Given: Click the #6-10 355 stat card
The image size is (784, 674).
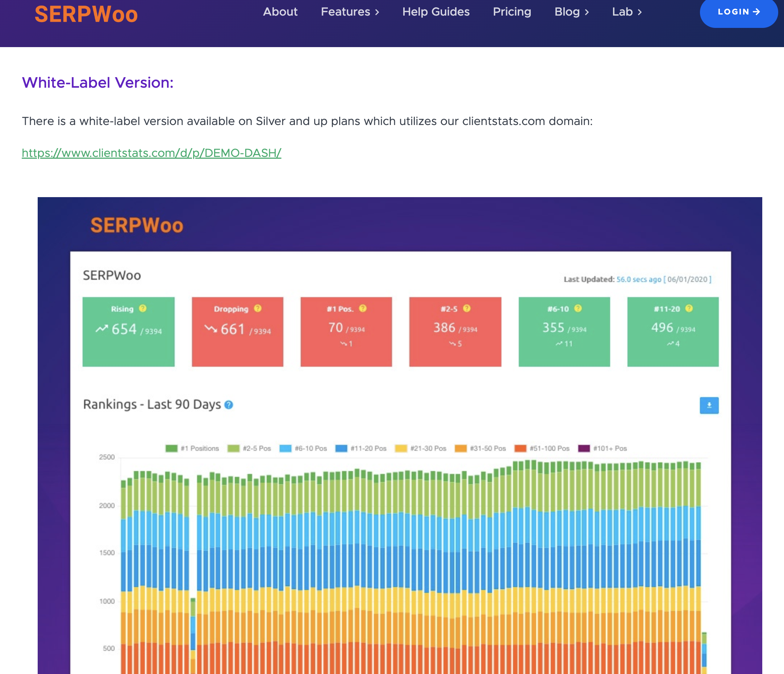Looking at the screenshot, I should [x=564, y=332].
